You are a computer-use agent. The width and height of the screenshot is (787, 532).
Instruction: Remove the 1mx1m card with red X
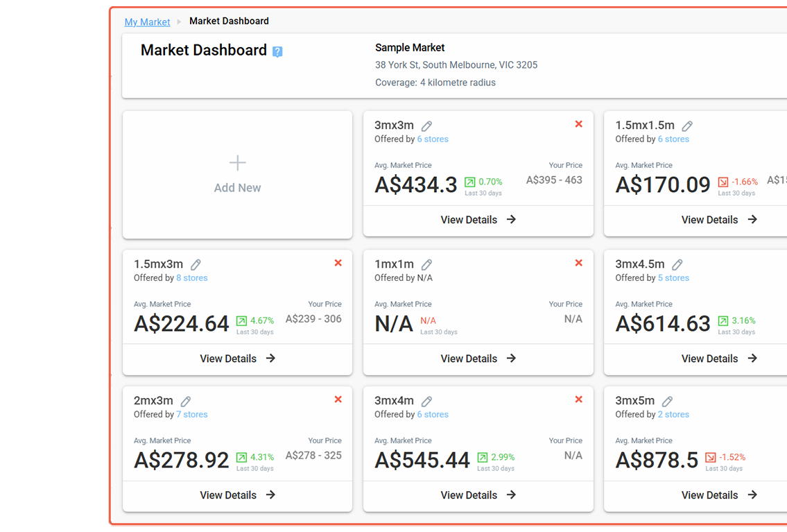(x=579, y=263)
